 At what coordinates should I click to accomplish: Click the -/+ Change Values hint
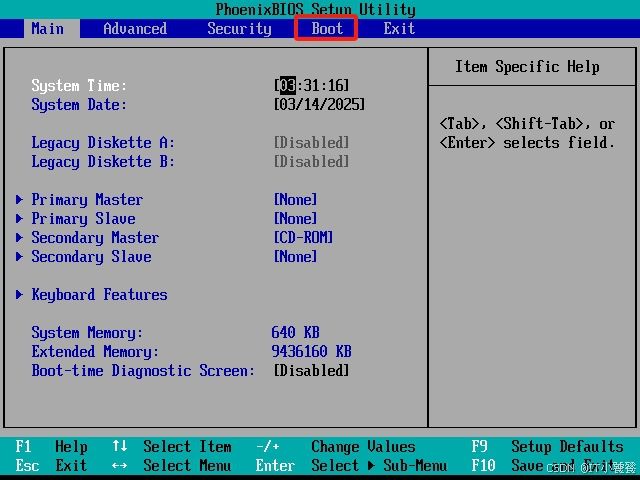336,447
